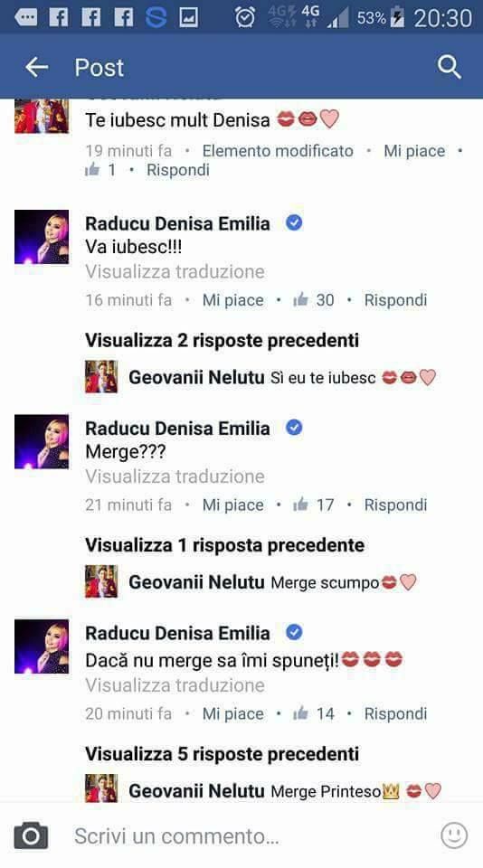Tap Geovanii Nelutu in the "Merge scumpo" reply

pos(196,582)
